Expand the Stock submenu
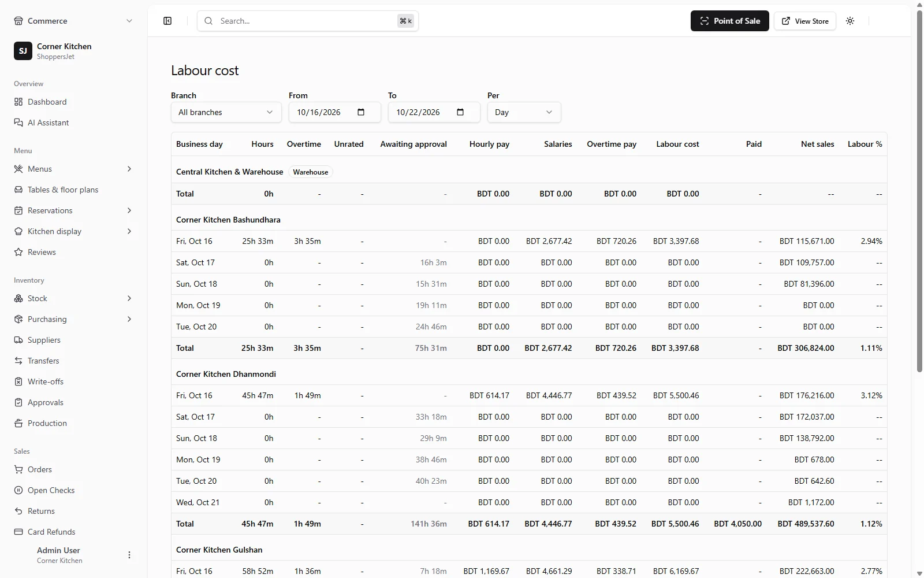This screenshot has width=924, height=578. coord(129,298)
